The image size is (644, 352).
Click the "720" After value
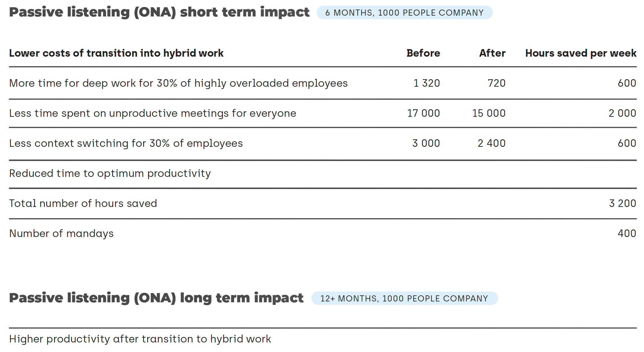[x=497, y=83]
